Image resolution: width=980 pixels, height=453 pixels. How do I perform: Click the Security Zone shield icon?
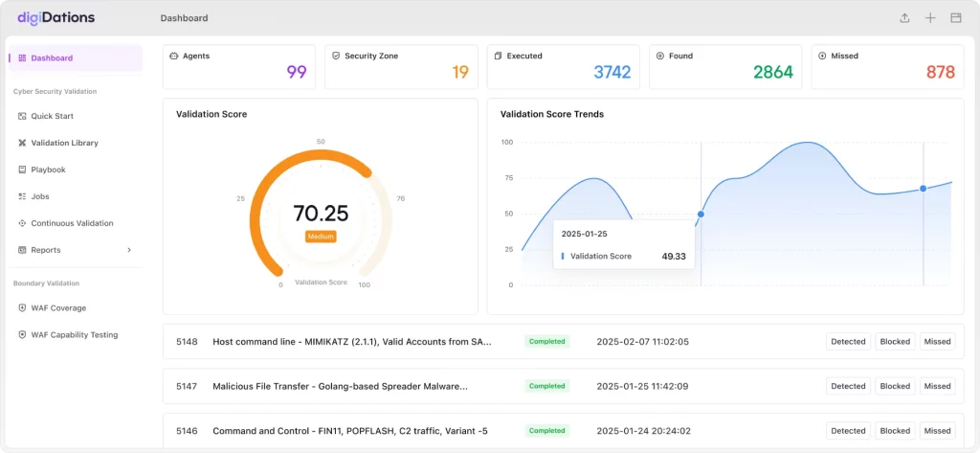click(336, 56)
